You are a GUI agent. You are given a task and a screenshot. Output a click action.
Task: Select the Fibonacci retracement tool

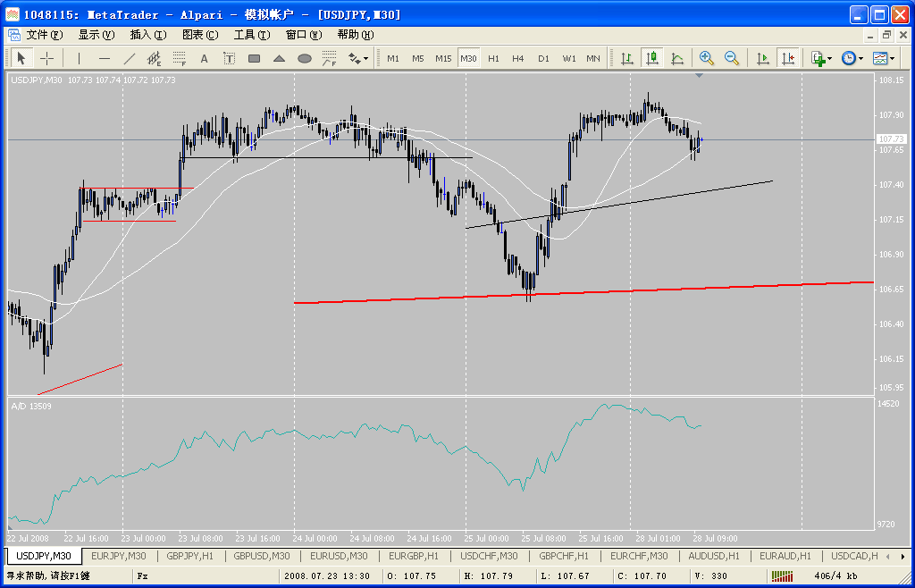click(179, 58)
